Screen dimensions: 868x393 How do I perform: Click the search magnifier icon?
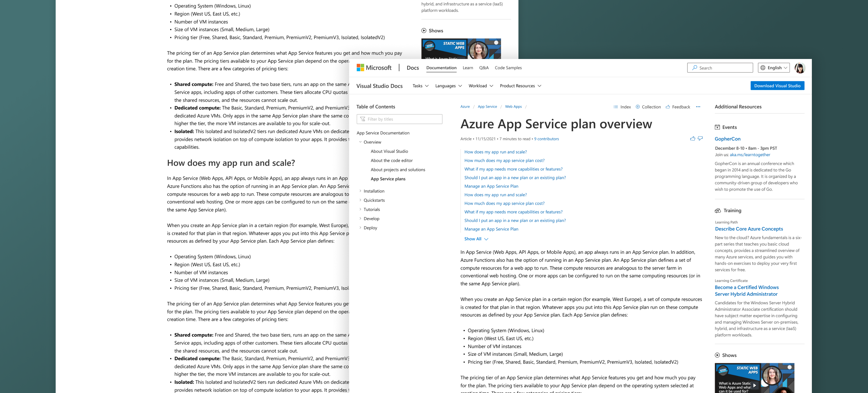694,68
